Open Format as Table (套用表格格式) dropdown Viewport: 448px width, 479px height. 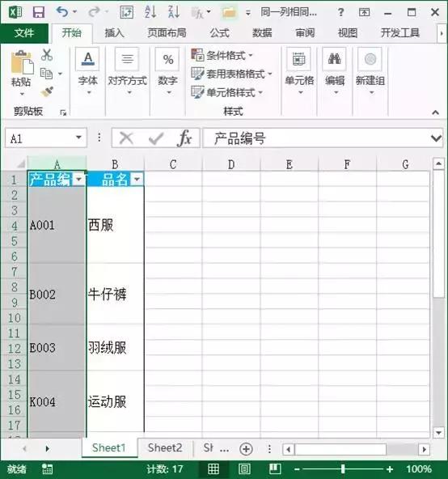tap(231, 74)
